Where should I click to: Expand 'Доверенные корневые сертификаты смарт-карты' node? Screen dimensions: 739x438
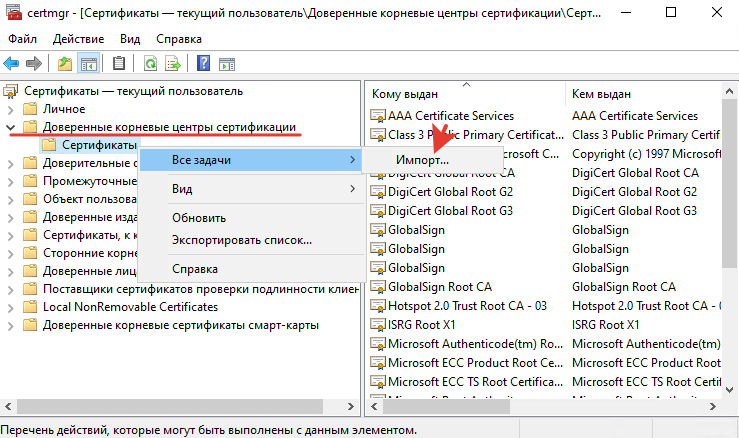pos(11,326)
